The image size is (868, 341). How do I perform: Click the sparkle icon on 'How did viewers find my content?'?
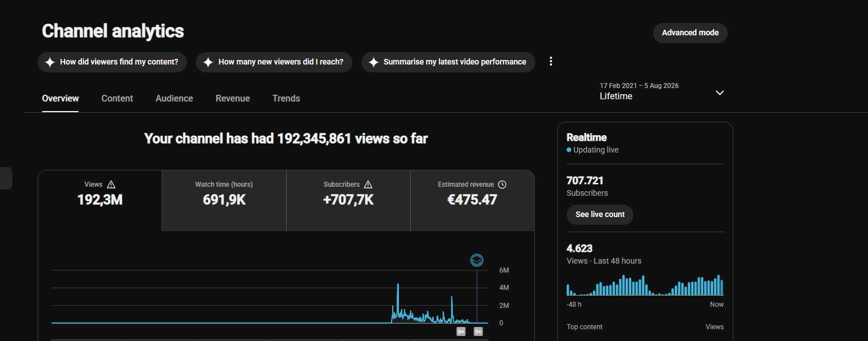click(x=49, y=62)
